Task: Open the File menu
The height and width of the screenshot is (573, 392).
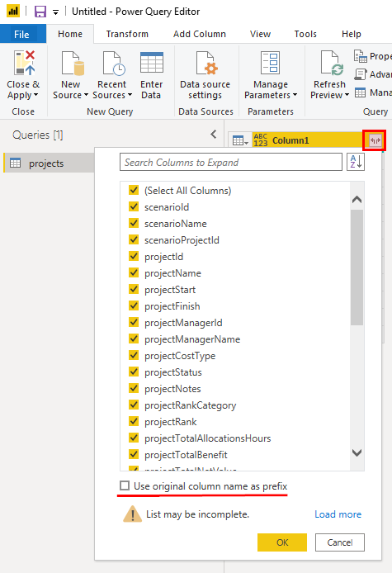Action: point(21,34)
